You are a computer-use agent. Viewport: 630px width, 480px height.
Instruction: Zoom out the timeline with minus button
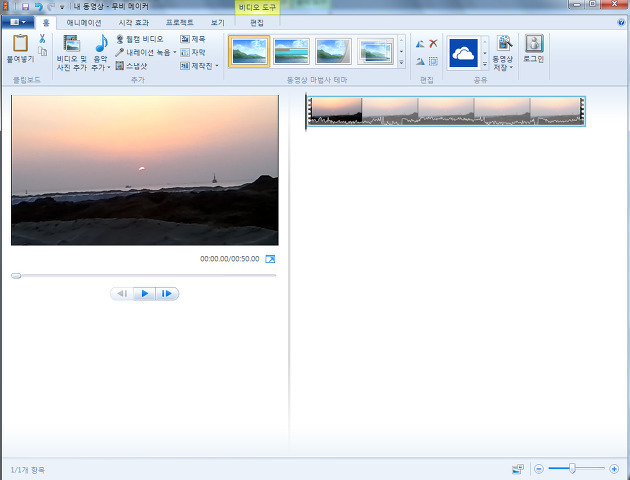539,468
